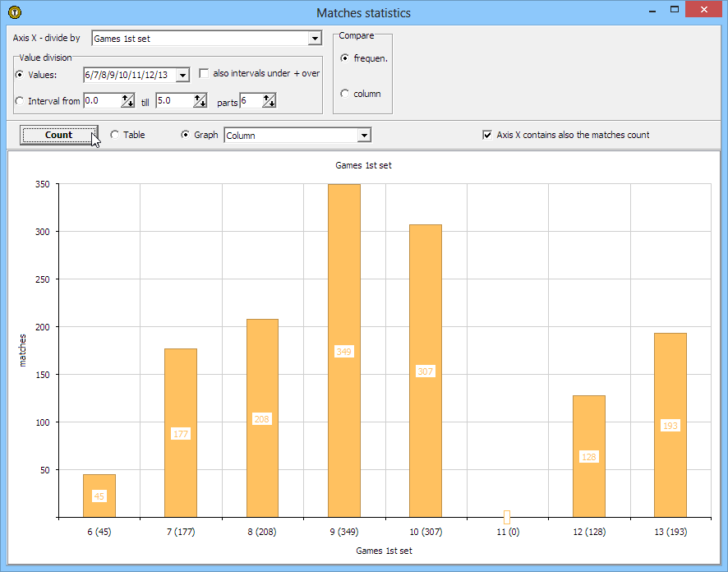728x572 pixels.
Task: Click the parts spinner arrows
Action: (269, 101)
